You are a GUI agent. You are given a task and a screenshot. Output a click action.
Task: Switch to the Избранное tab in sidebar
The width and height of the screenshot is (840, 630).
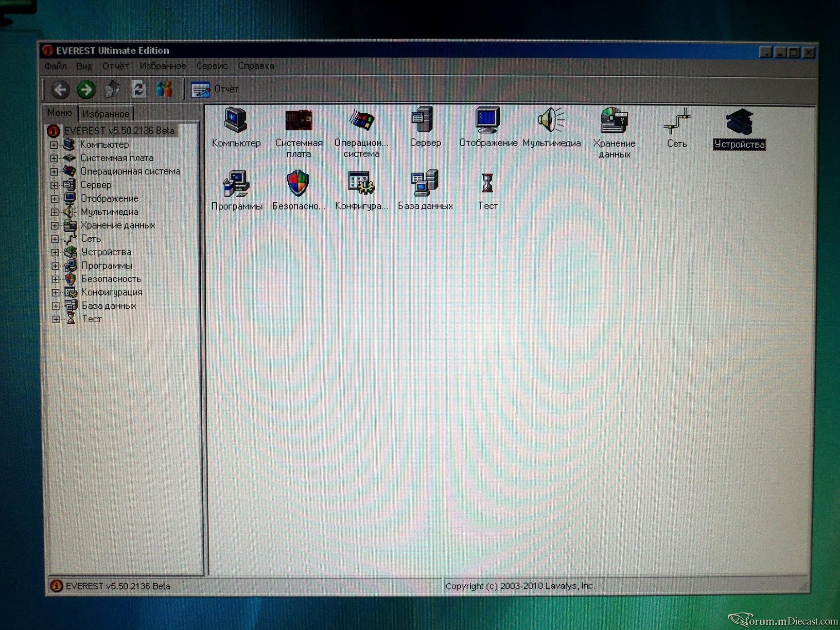106,114
